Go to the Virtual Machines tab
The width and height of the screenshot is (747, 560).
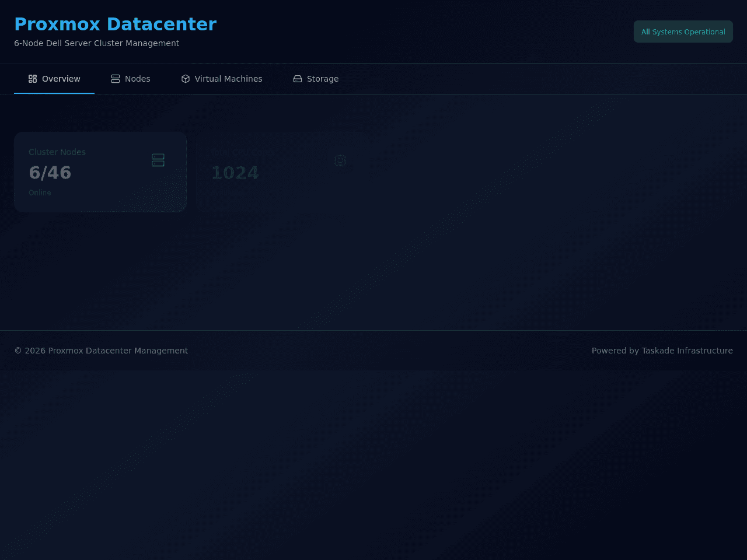pos(222,79)
